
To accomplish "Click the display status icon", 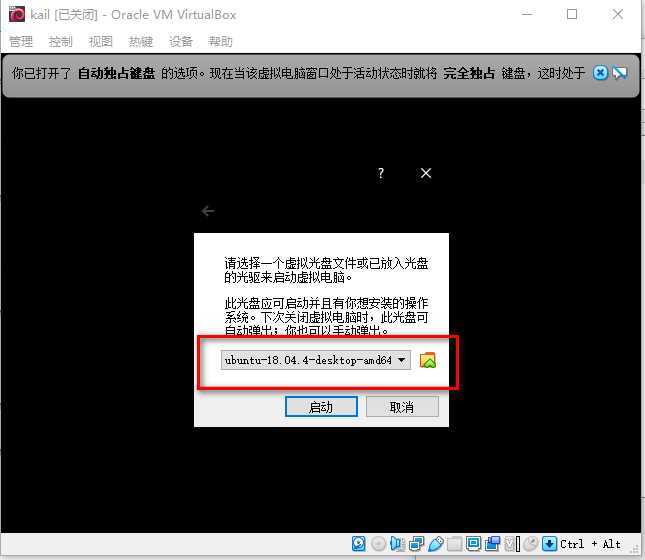I will (x=473, y=544).
